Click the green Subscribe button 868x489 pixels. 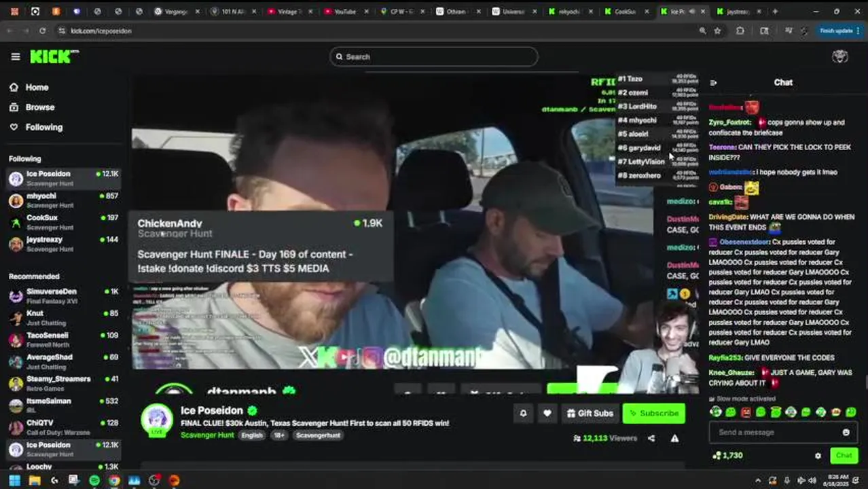point(653,413)
